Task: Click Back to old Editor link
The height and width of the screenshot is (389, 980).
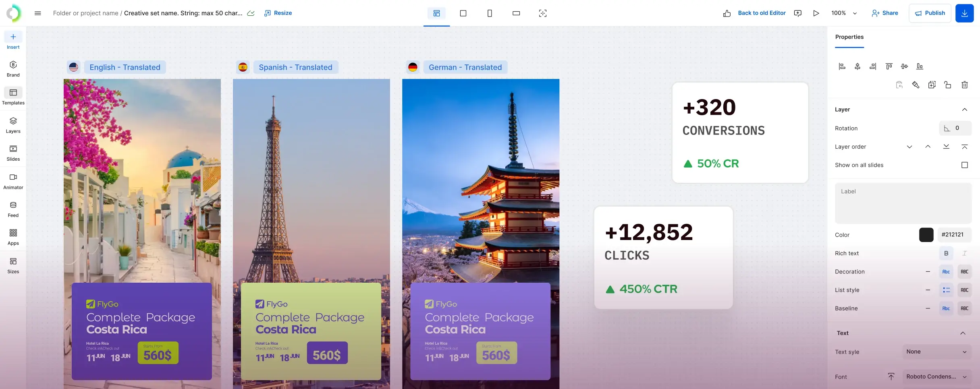Action: click(x=762, y=13)
